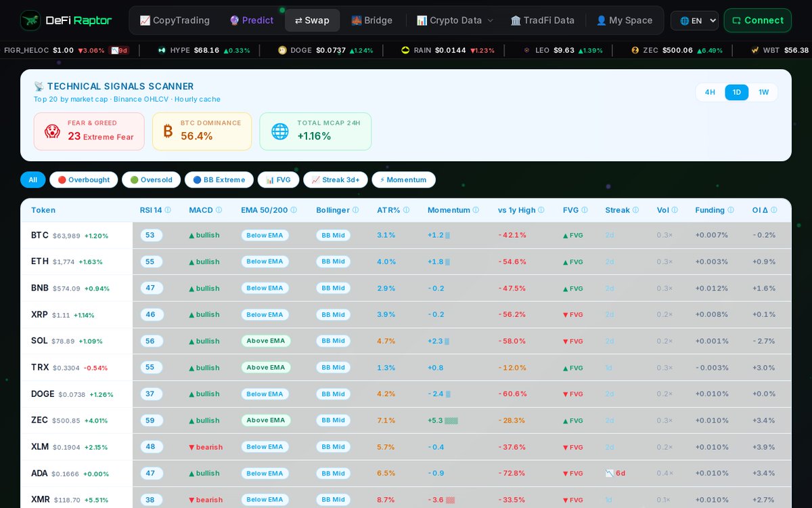Screen dimensions: 812x508
Task: Click the SOL Above EMA badge
Action: pos(266,341)
